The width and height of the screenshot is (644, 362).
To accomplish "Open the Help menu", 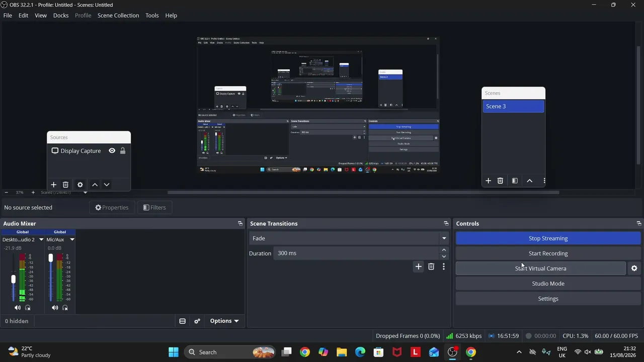I will coord(171,16).
